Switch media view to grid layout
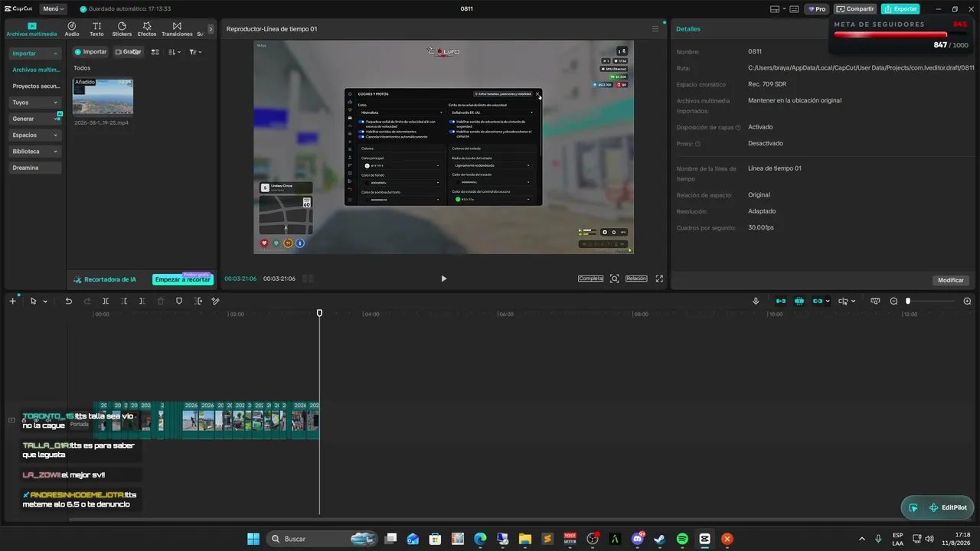This screenshot has width=980, height=551. pyautogui.click(x=155, y=52)
